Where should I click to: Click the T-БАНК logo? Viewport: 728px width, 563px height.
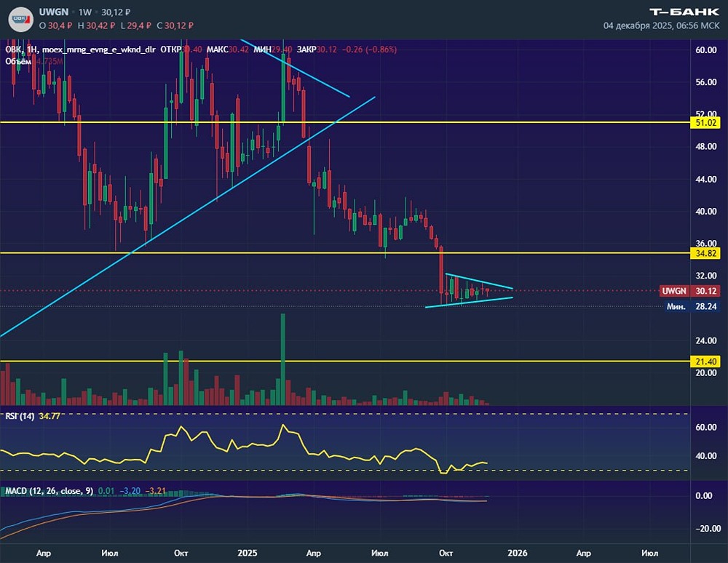pos(684,12)
